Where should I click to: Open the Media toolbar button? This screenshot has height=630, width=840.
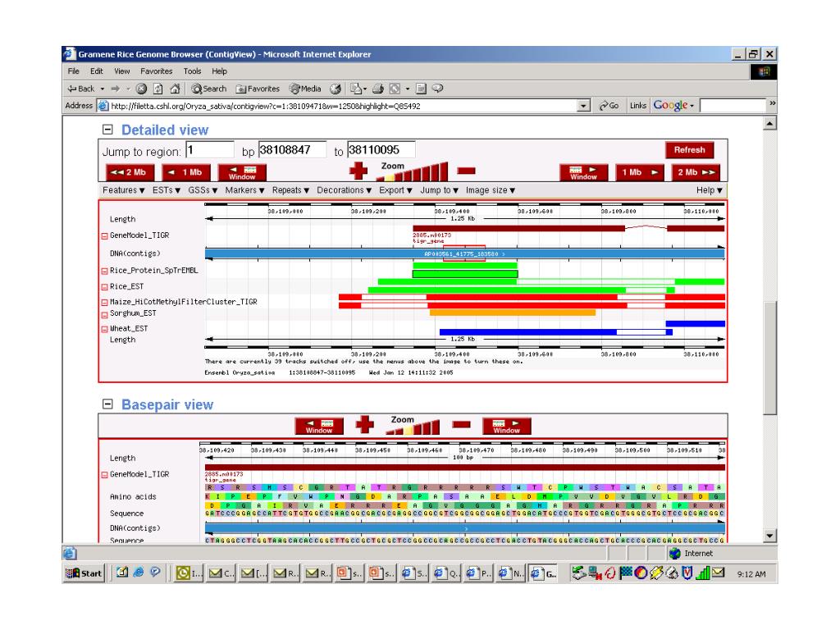point(305,89)
